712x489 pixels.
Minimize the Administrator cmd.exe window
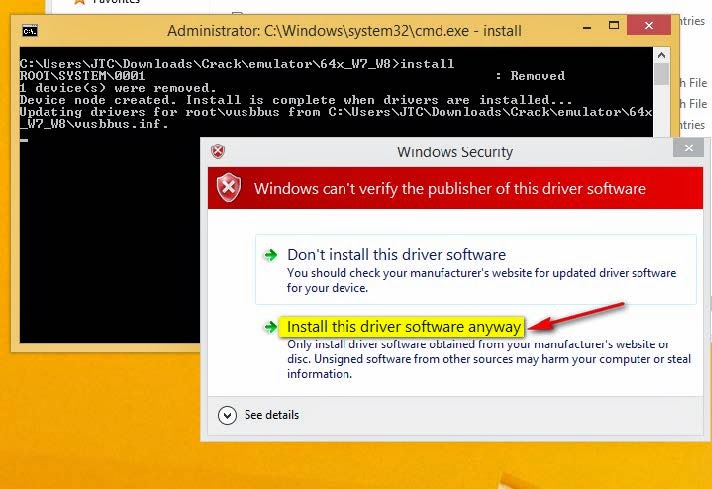tap(587, 28)
